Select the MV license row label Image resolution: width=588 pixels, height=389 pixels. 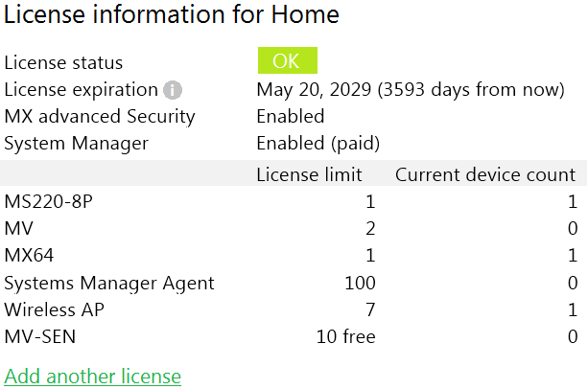[x=19, y=229]
